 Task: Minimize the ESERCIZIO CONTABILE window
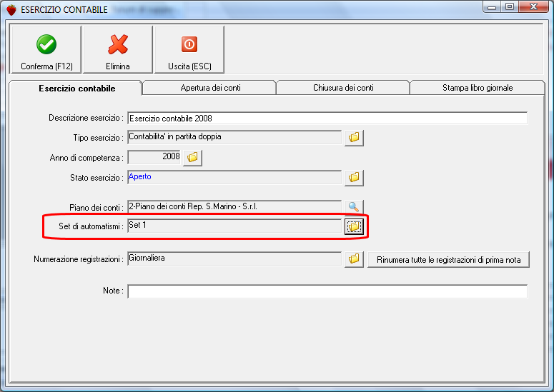click(x=493, y=7)
